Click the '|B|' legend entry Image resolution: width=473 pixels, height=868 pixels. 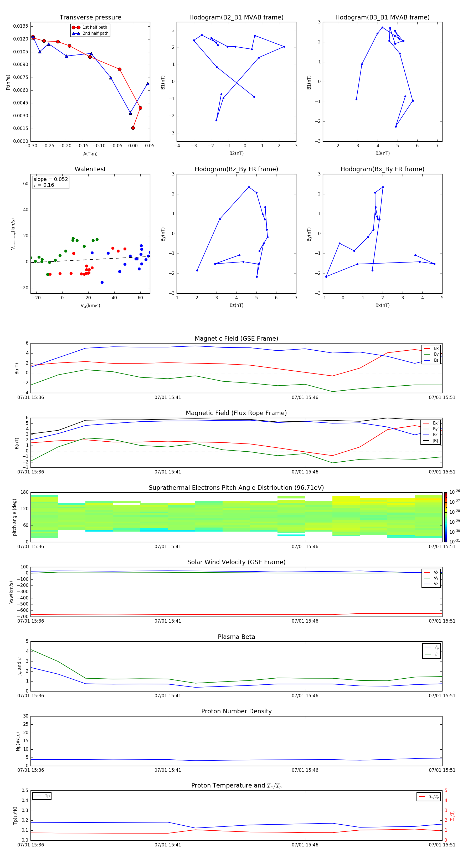point(431,441)
